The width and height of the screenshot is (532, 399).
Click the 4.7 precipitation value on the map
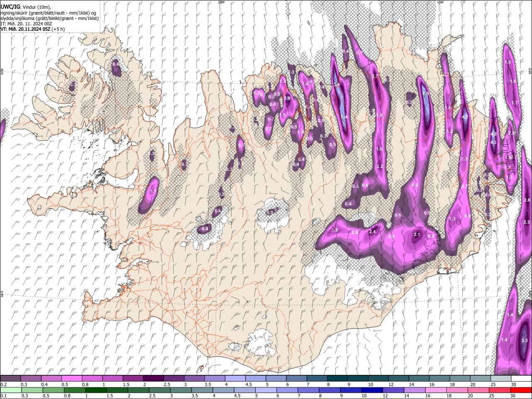pyautogui.click(x=465, y=117)
